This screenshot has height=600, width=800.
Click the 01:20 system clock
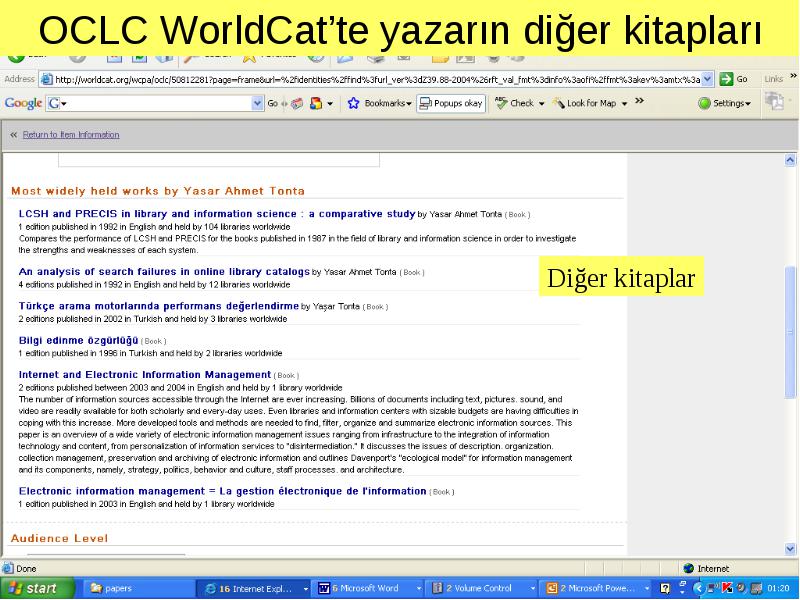coord(778,589)
